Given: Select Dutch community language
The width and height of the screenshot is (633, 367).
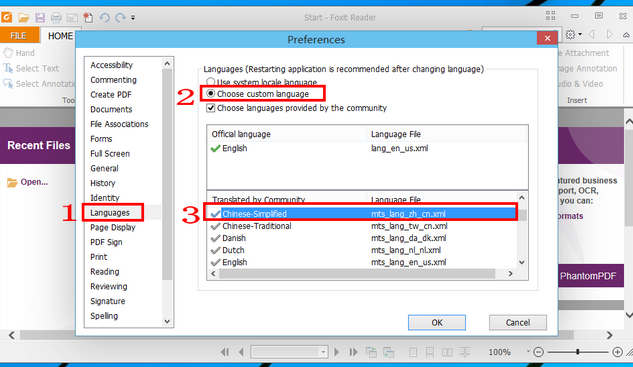Looking at the screenshot, I should point(362,250).
